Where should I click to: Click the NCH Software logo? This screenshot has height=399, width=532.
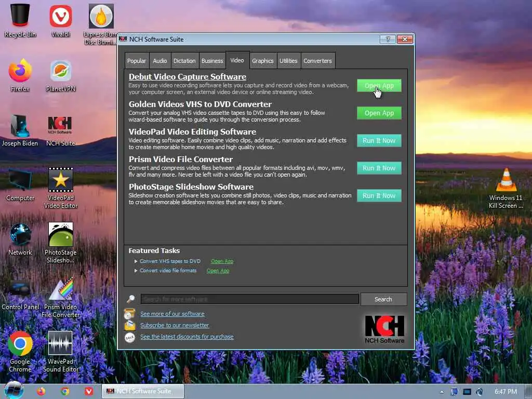coord(384,329)
